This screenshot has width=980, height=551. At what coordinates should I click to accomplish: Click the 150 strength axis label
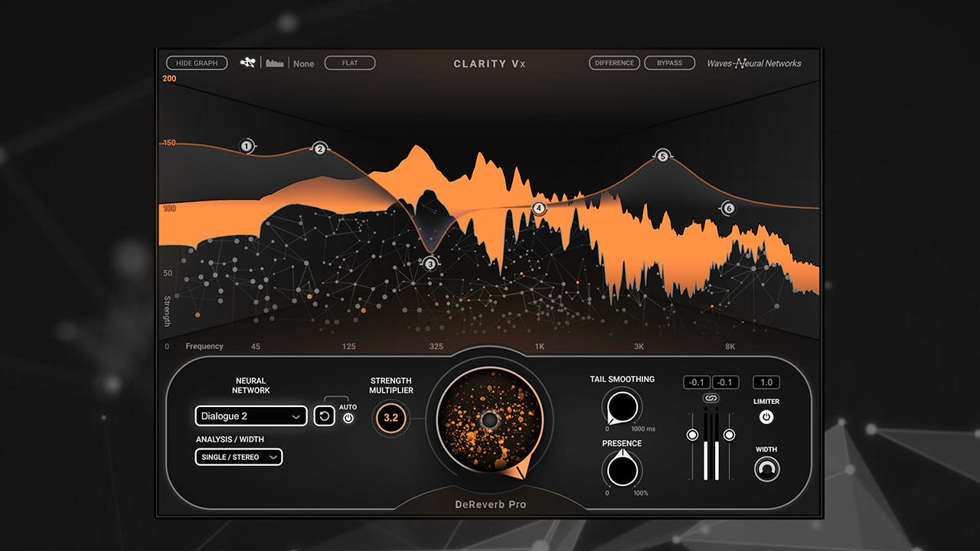point(168,143)
